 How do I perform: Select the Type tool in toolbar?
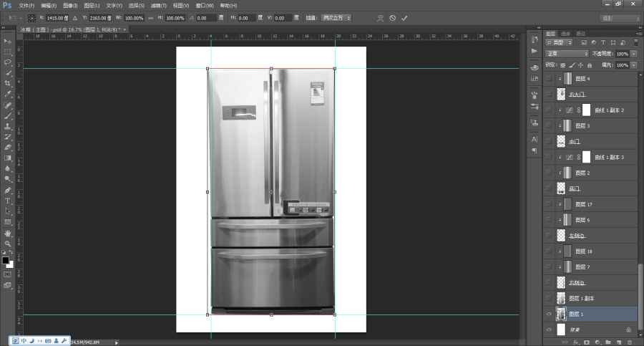(x=7, y=201)
